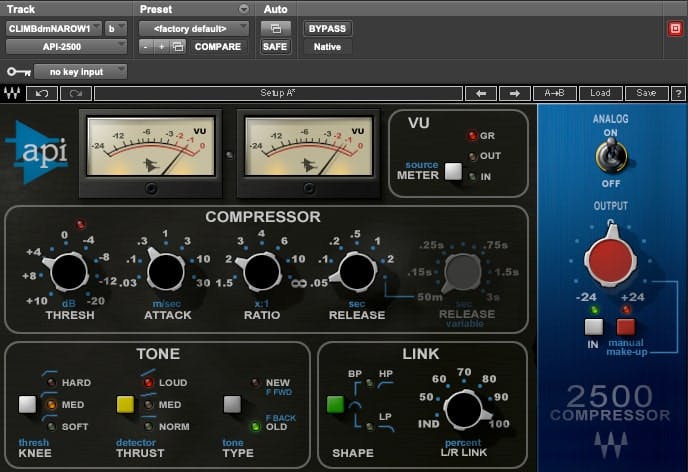Viewport: 688px width, 472px height.
Task: Adjust the THRESH knob
Action: 69,272
